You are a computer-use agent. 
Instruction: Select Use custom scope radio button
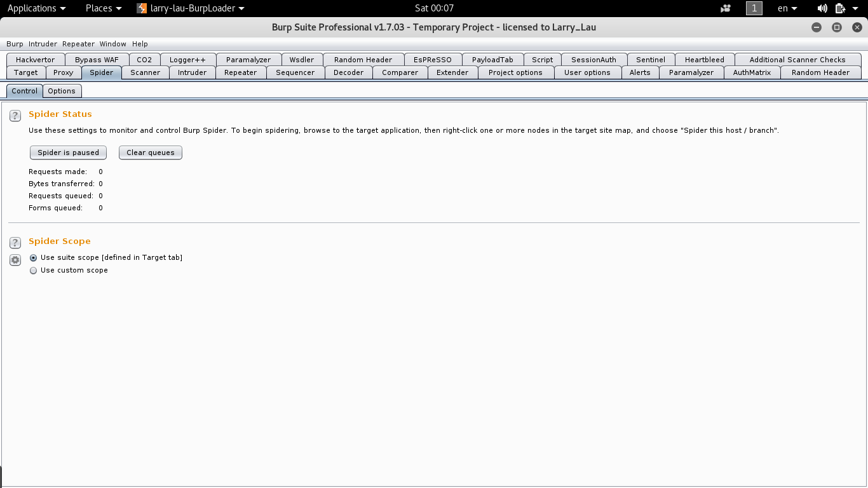point(34,271)
